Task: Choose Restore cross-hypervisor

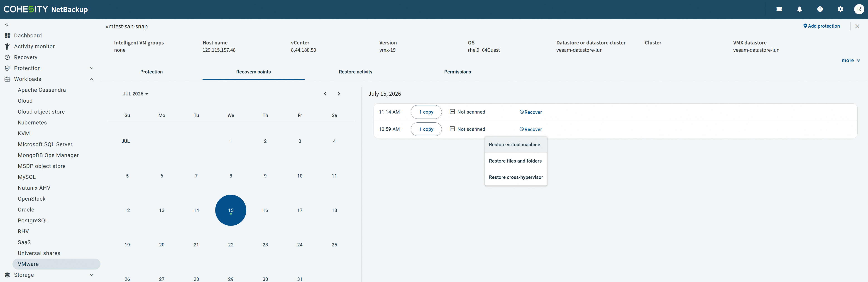Action: tap(516, 177)
